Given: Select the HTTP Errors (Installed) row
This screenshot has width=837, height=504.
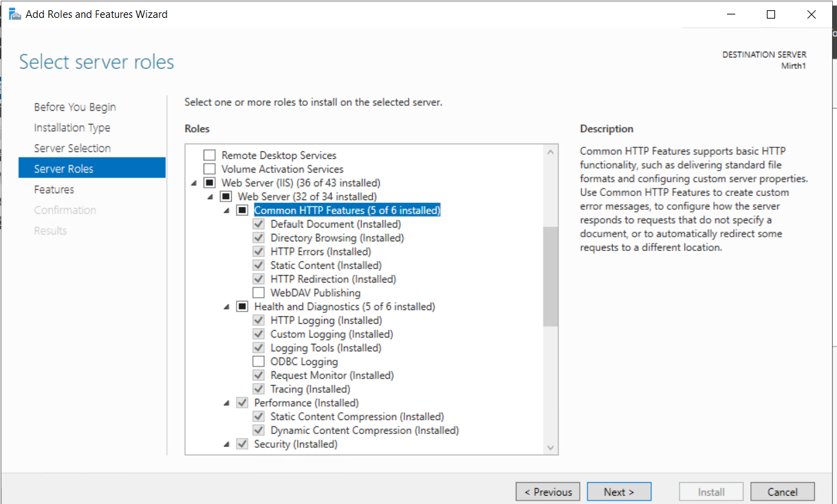Looking at the screenshot, I should click(x=320, y=252).
